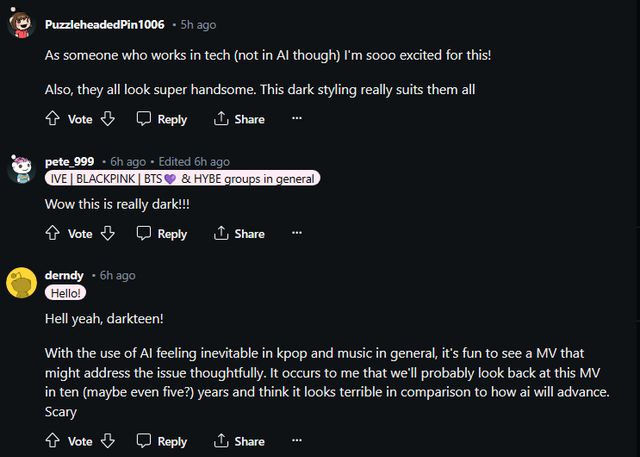Click pete_999's avatar image
640x457 pixels.
(x=22, y=169)
